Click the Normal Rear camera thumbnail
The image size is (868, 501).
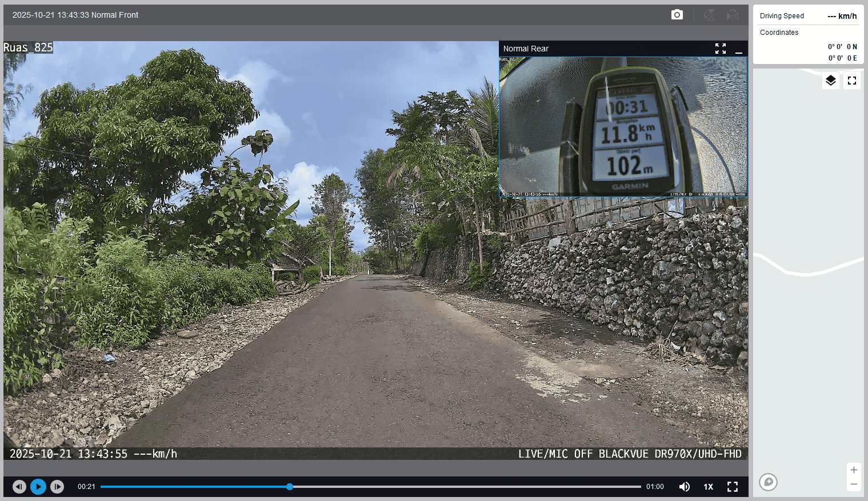click(623, 126)
